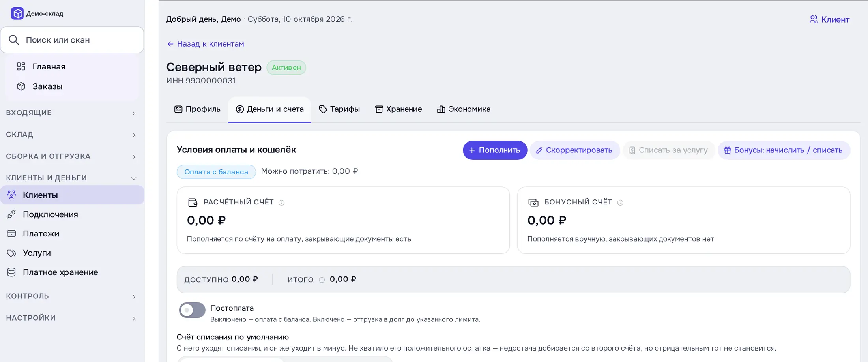The width and height of the screenshot is (868, 362).
Task: Click the info icon beside Итого
Action: click(x=322, y=280)
